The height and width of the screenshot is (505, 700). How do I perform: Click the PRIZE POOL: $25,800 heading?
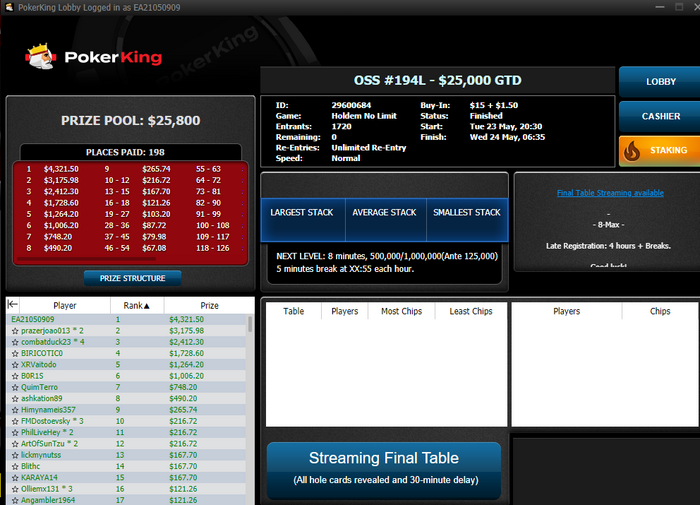pos(130,121)
